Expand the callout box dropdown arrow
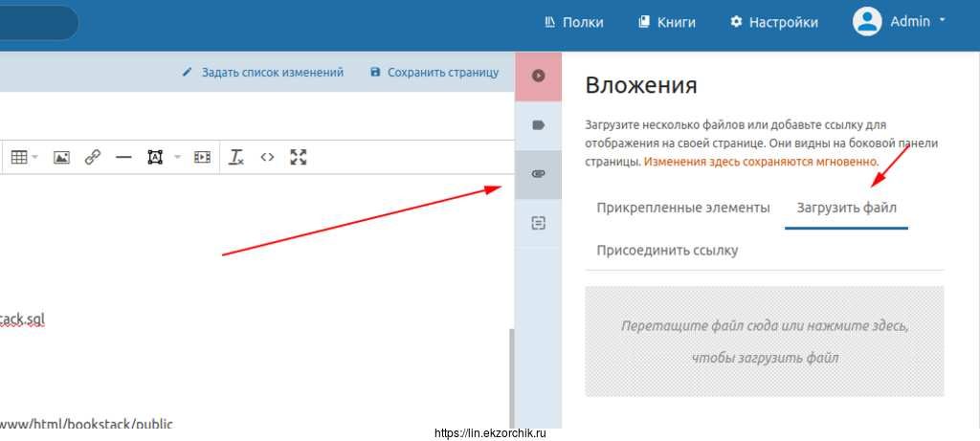The image size is (980, 441). click(x=176, y=157)
